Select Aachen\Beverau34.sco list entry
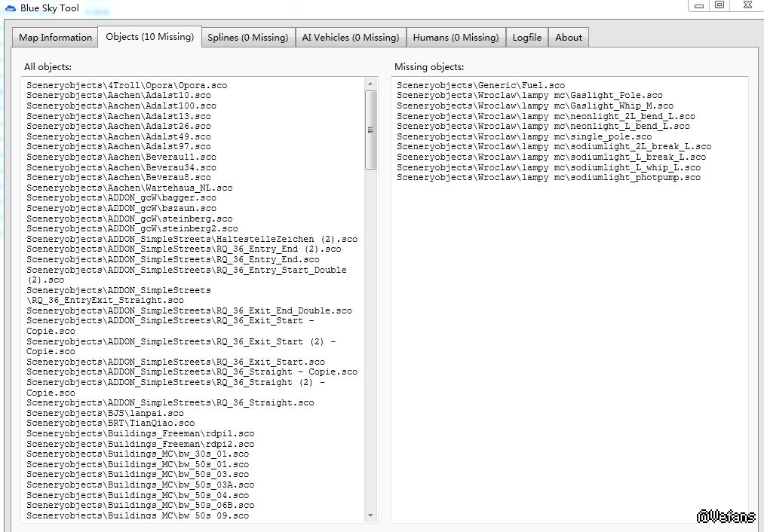 (121, 167)
